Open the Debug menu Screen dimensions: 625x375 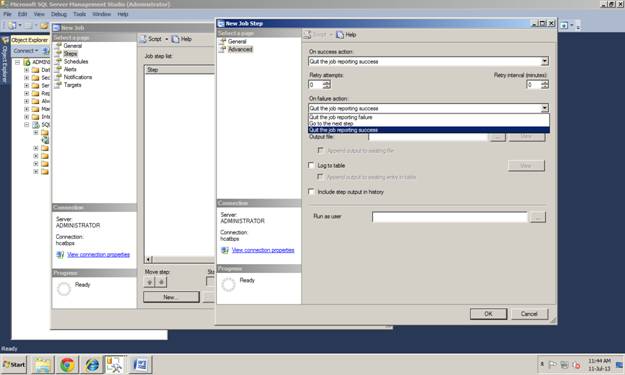pos(59,14)
